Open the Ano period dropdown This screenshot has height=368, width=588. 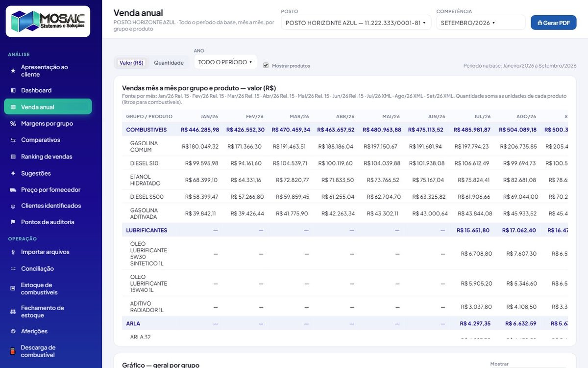pyautogui.click(x=225, y=62)
